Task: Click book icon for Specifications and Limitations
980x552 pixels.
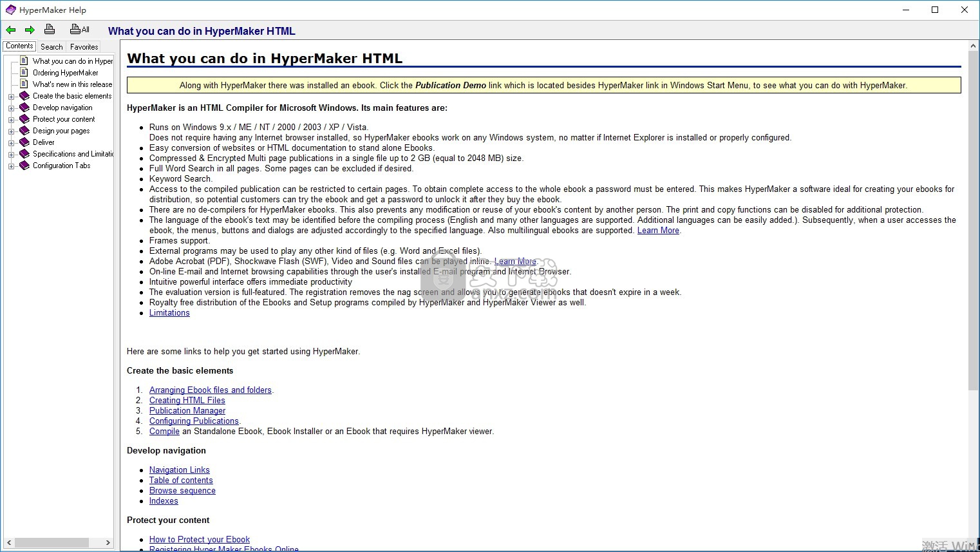Action: tap(24, 153)
